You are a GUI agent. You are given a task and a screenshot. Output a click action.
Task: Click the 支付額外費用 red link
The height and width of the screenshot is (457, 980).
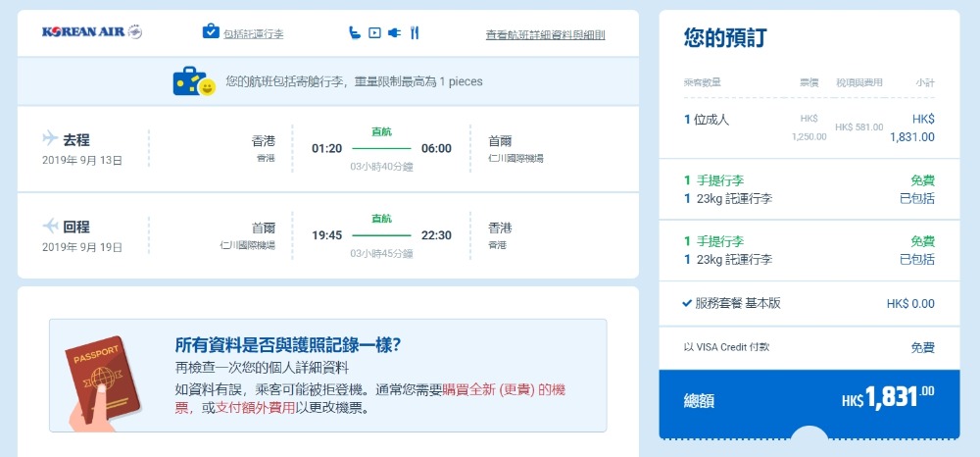(x=256, y=407)
